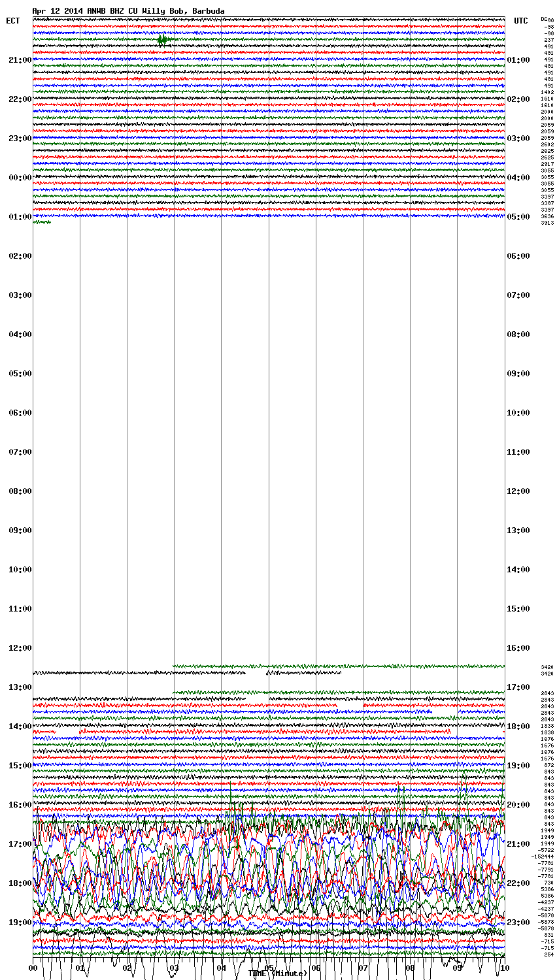
Task: Click the 'ECT' column header
Action: tap(13, 21)
